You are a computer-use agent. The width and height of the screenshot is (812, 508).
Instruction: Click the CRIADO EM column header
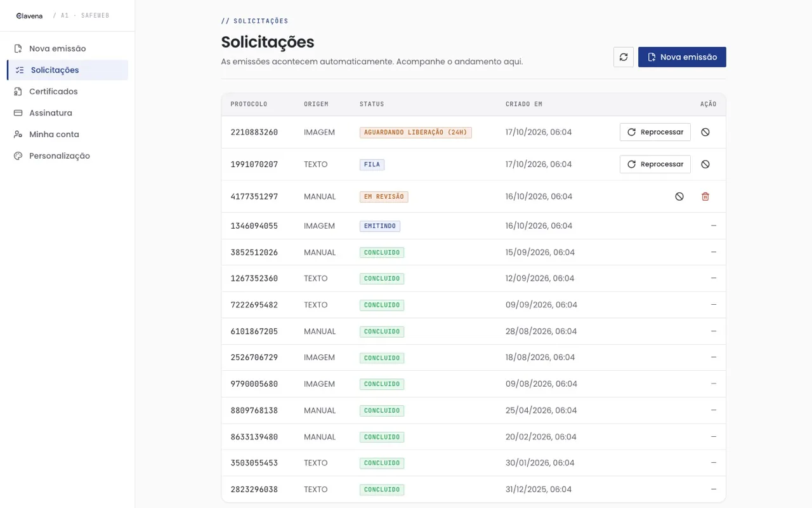tap(524, 104)
